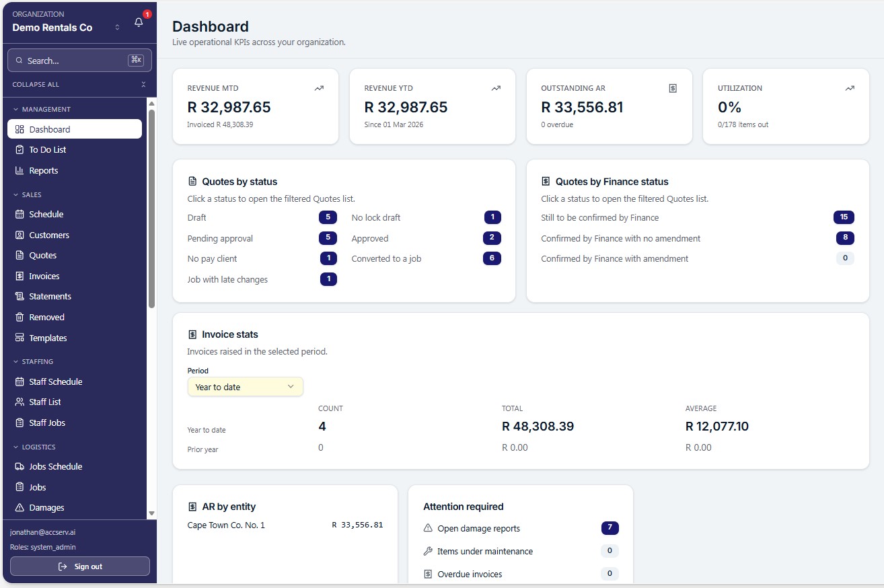The height and width of the screenshot is (588, 884).
Task: Click the search magnifier icon
Action: click(x=19, y=61)
